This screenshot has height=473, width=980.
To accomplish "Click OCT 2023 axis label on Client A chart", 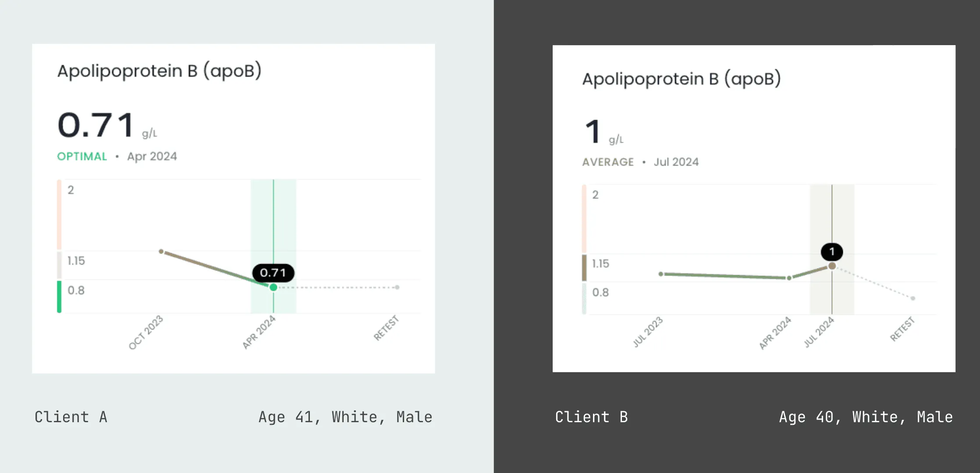I will 146,332.
